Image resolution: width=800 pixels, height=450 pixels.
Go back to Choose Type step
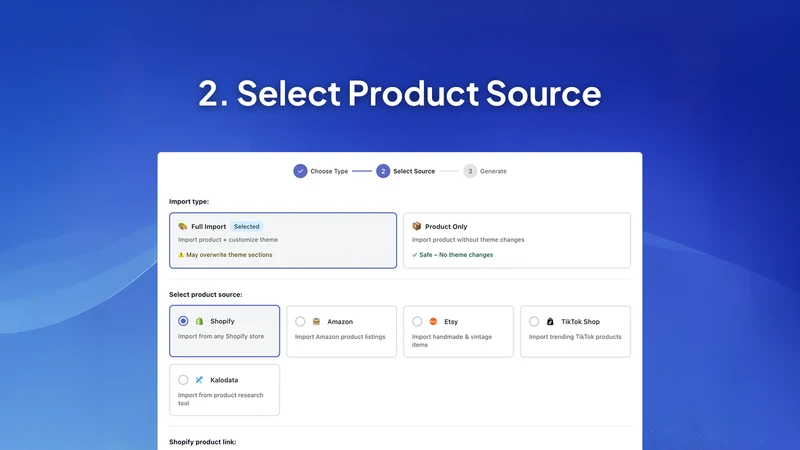click(329, 171)
